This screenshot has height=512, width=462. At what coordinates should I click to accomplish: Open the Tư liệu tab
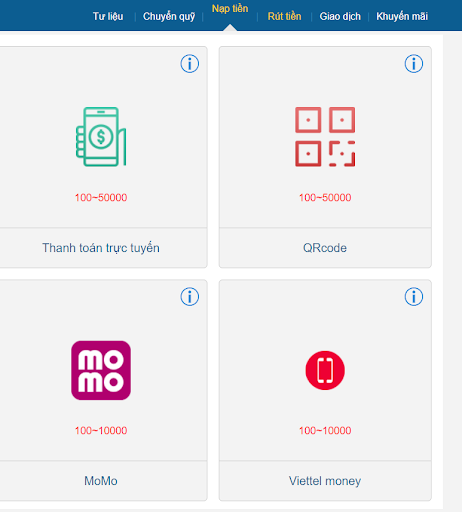point(108,16)
